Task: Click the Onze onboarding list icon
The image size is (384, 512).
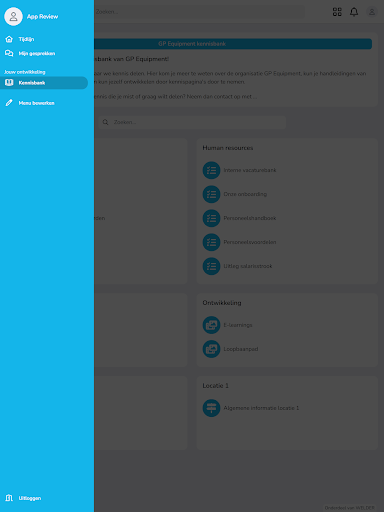Action: pyautogui.click(x=211, y=194)
